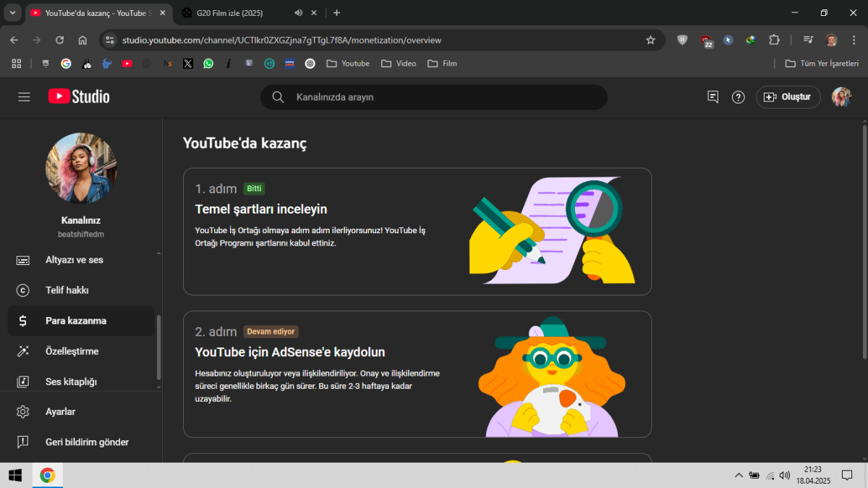The height and width of the screenshot is (488, 868).
Task: Select the YouTube'da kazanç browser tab
Action: point(98,13)
